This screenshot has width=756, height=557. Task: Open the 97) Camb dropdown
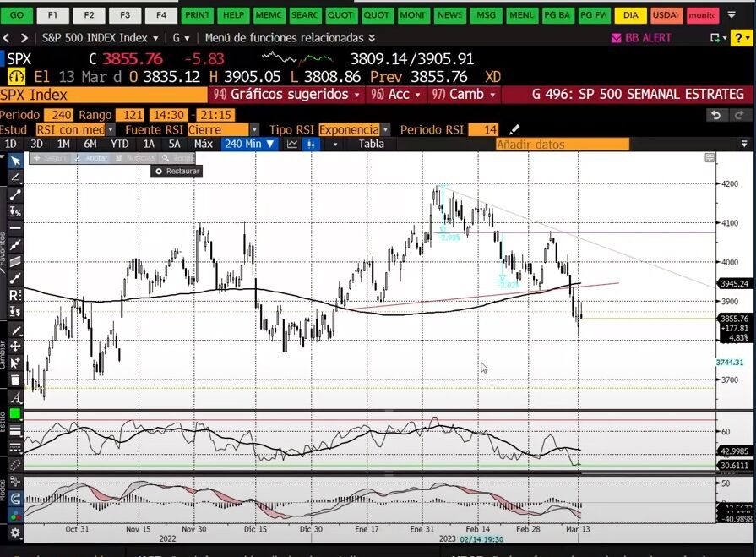pyautogui.click(x=464, y=94)
